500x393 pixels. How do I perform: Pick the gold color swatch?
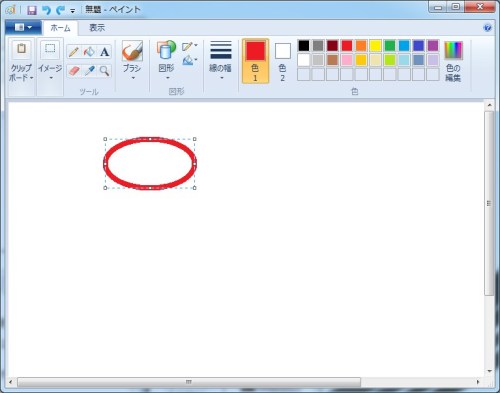pos(361,60)
